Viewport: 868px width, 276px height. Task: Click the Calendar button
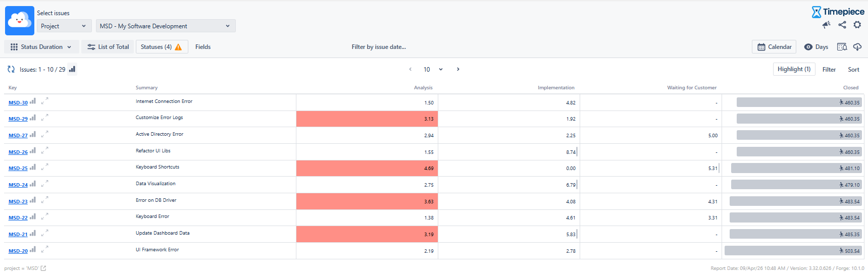[774, 47]
